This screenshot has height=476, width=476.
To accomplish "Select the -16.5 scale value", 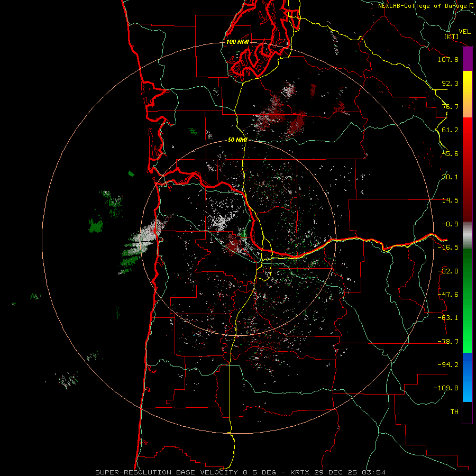I will pos(448,248).
